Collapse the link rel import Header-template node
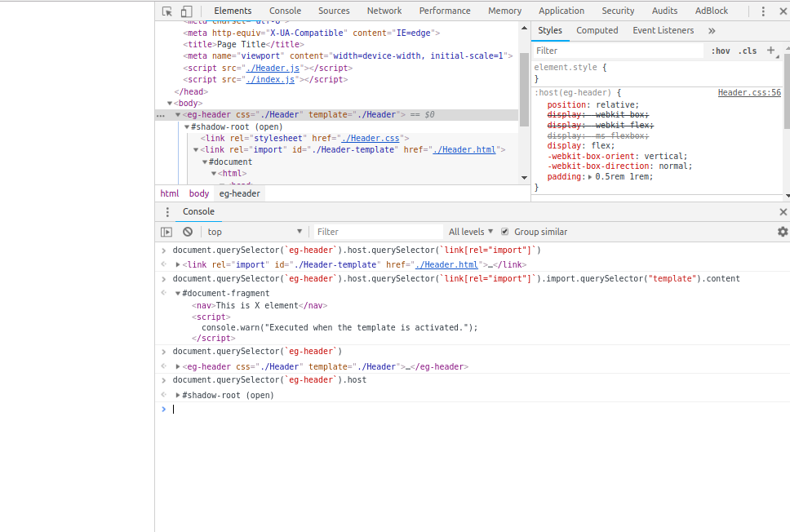Screen dimensions: 790x532 click(196, 149)
